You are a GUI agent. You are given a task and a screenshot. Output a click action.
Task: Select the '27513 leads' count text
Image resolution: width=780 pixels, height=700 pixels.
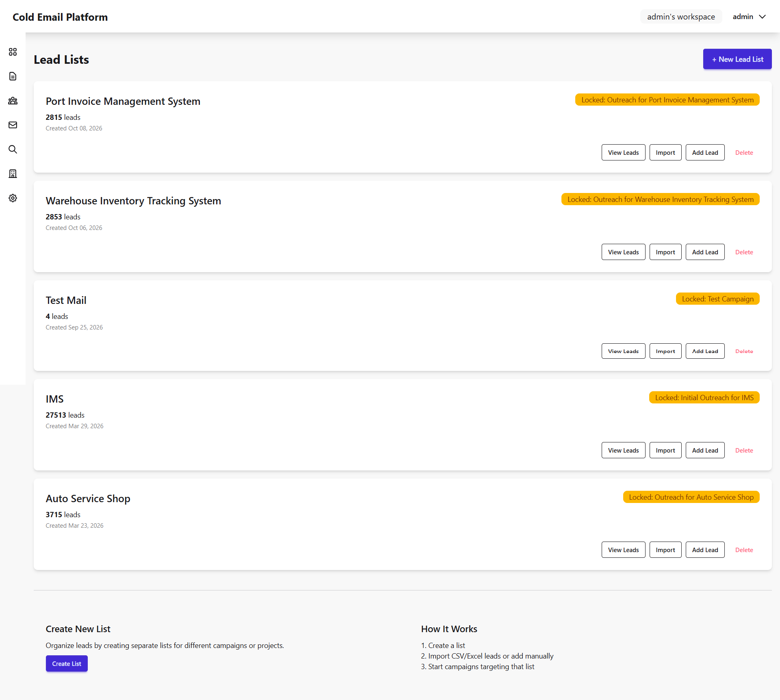point(65,415)
